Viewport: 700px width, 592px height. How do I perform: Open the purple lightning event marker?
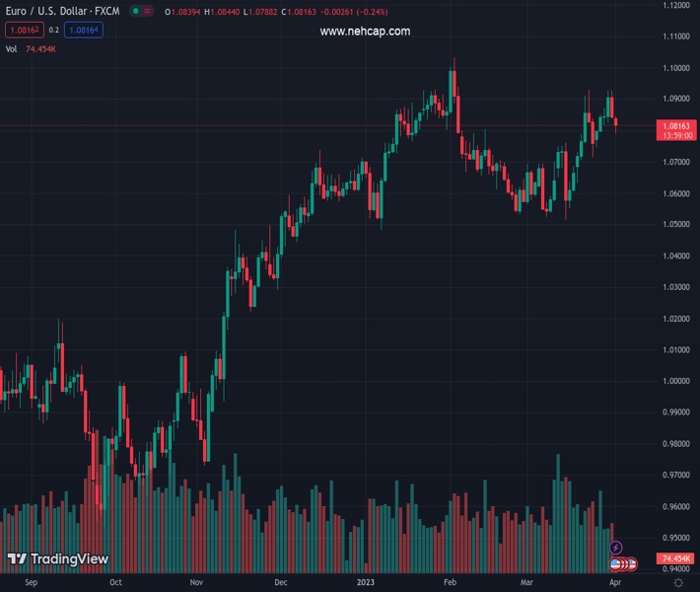tap(616, 548)
